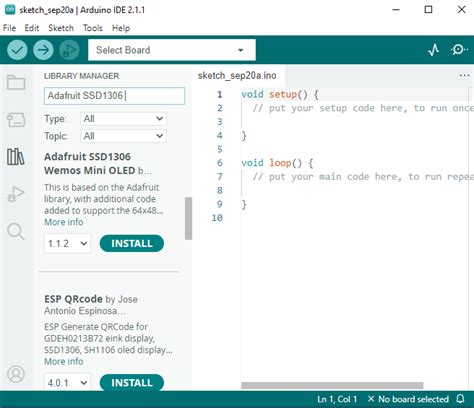This screenshot has width=474, height=408.
Task: Open the Debug sidebar panel icon
Action: [x=16, y=194]
